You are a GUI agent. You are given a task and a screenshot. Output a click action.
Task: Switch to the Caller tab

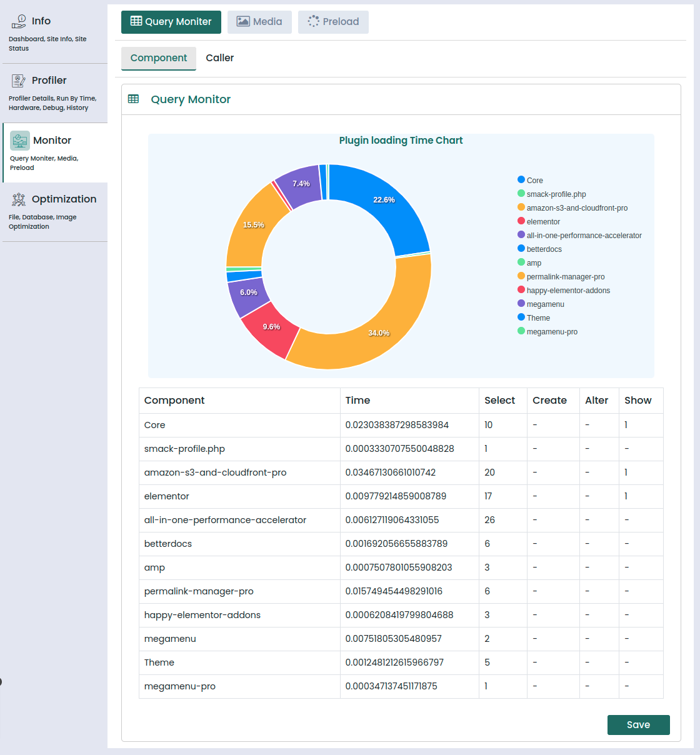pyautogui.click(x=220, y=58)
